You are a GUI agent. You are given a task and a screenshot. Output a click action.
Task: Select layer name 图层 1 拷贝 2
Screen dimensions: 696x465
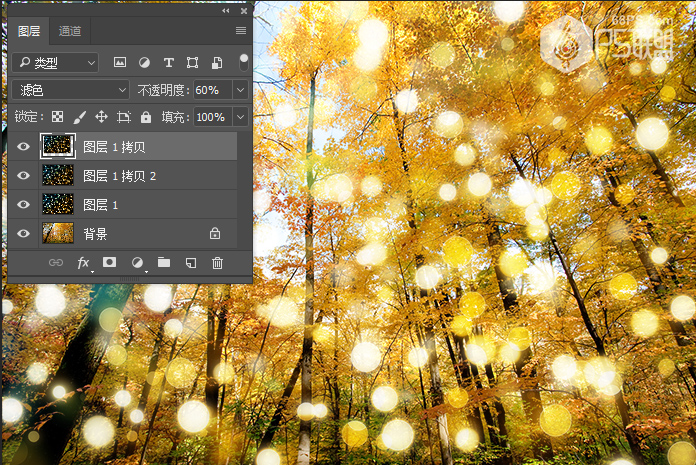[x=119, y=176]
